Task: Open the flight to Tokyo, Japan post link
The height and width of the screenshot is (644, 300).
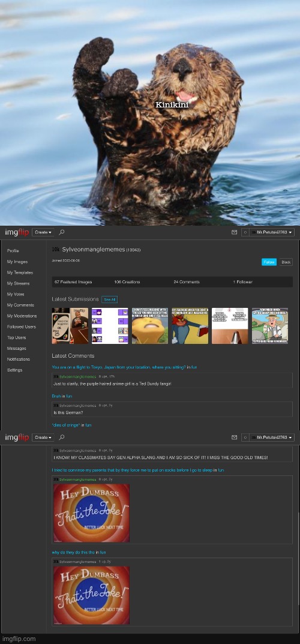Action: tap(119, 367)
